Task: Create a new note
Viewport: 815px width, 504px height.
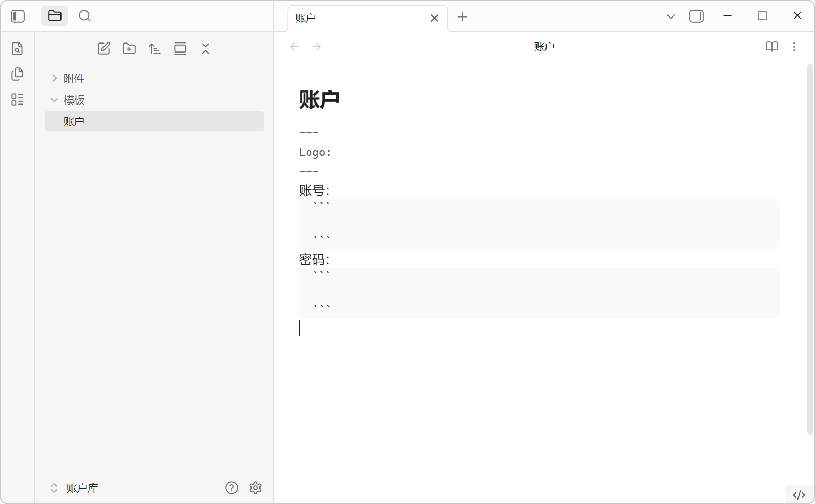Action: tap(104, 49)
